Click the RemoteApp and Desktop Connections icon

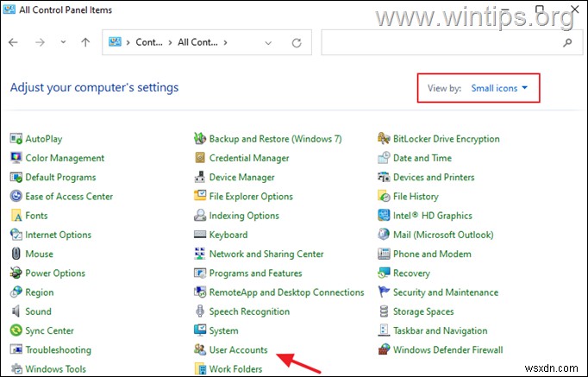click(200, 292)
